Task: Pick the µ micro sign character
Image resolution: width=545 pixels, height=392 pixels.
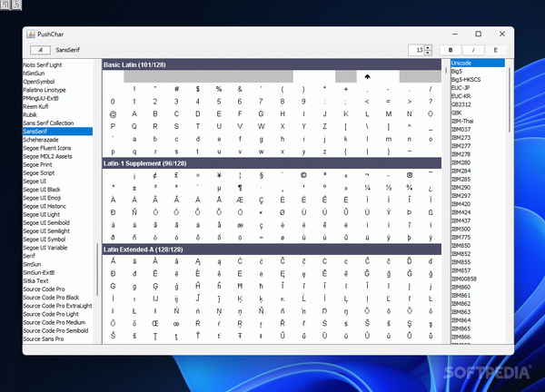Action: 219,188
